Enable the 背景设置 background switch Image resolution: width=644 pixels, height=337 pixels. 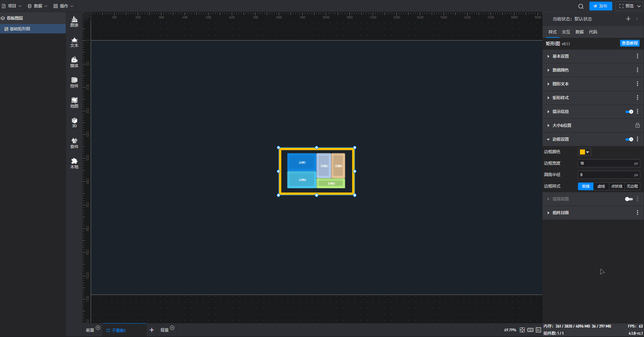[x=629, y=199]
